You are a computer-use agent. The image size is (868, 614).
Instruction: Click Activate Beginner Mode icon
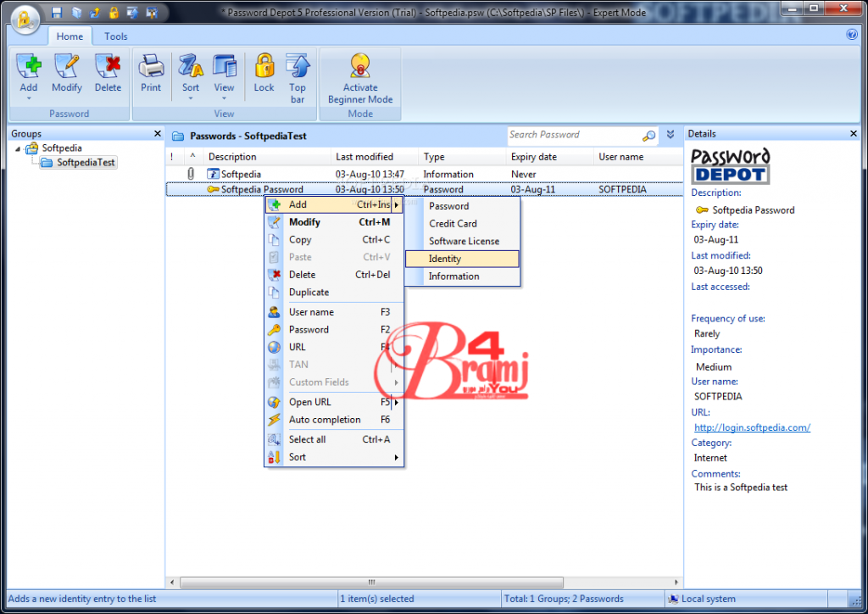360,66
